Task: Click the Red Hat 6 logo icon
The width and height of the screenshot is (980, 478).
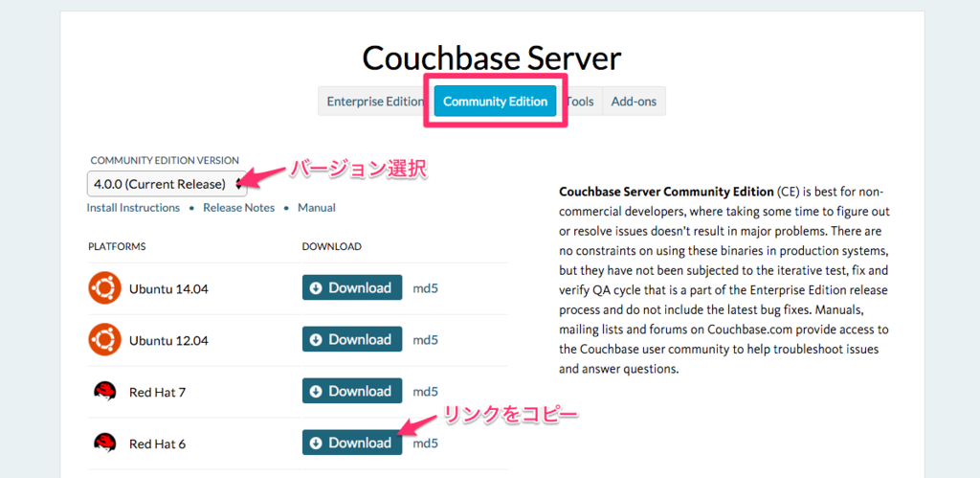Action: [x=104, y=444]
